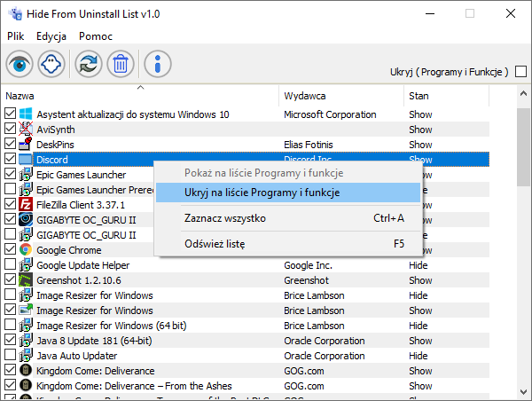532x401 pixels.
Task: Click Elias Fotinis publisher cell
Action: point(309,145)
